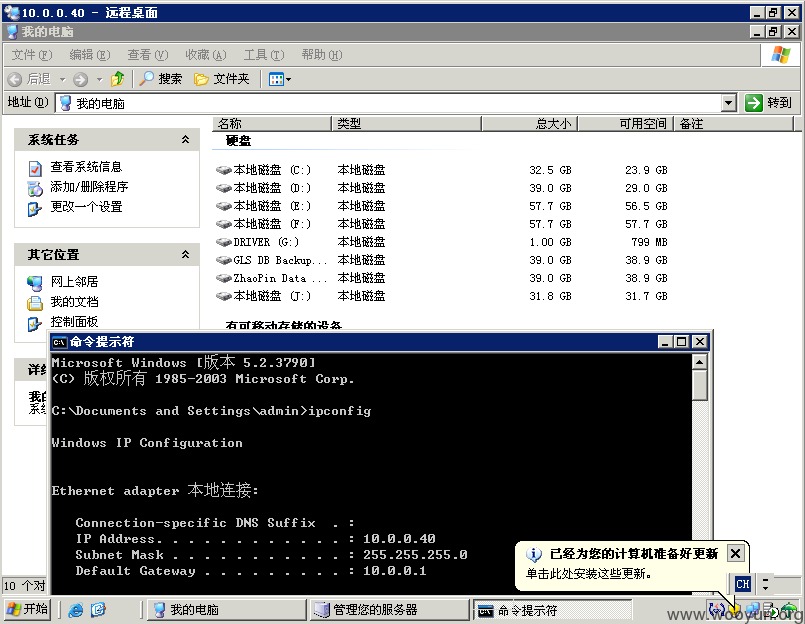Viewport: 805px width, 624px height.
Task: Click the Back navigation arrow icon
Action: (x=15, y=79)
